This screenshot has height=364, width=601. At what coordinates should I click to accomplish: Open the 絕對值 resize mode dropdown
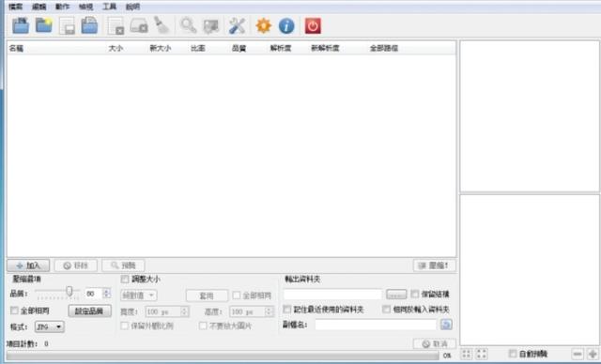tap(138, 296)
